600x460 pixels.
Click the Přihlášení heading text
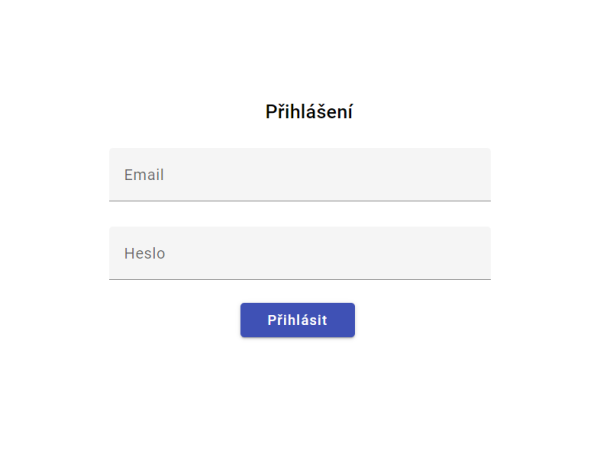coord(308,112)
